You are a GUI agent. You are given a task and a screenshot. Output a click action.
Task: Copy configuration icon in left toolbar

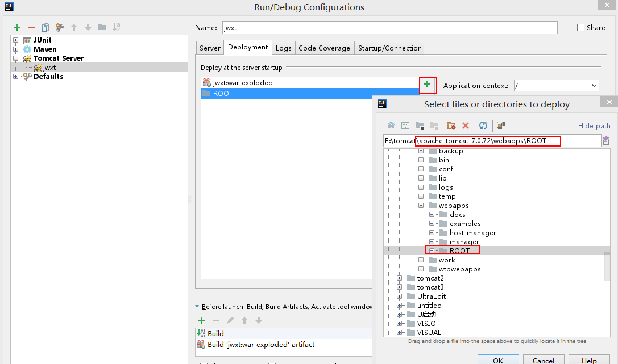coord(45,27)
